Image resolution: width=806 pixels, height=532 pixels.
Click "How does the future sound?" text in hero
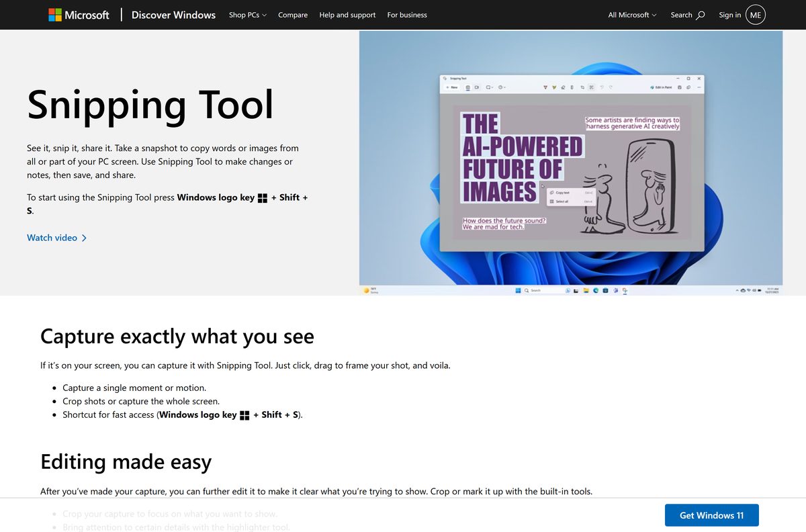(504, 220)
